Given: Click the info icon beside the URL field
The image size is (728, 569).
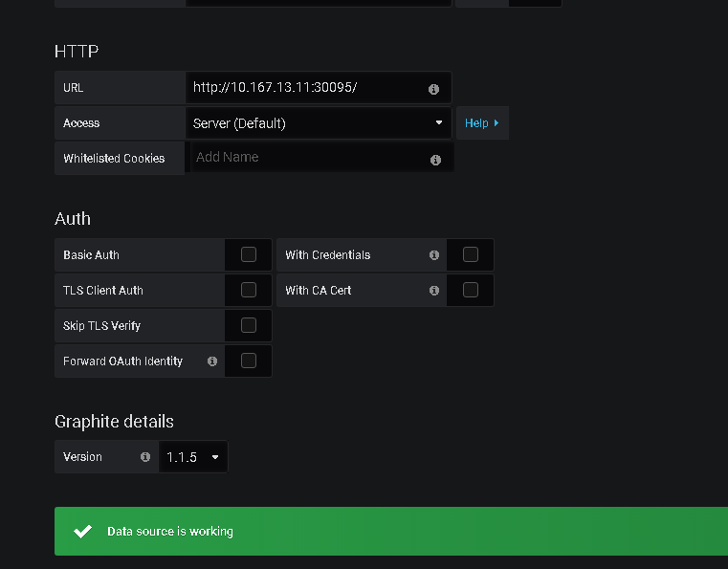Looking at the screenshot, I should pos(433,88).
